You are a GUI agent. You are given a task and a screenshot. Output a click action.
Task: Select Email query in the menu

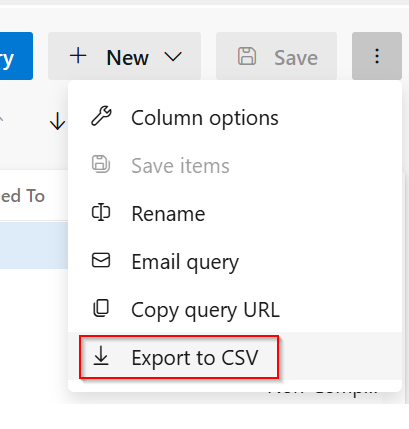coord(235,261)
